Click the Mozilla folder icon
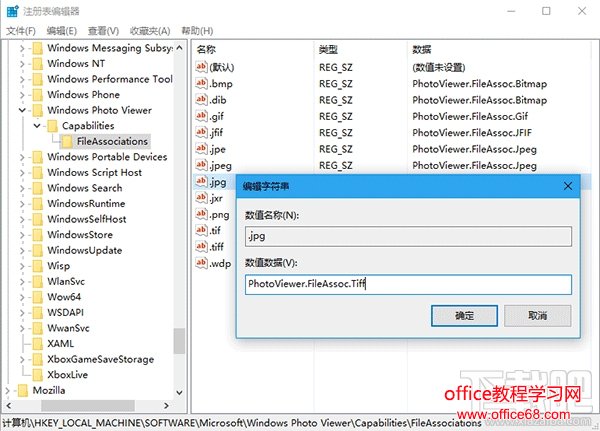The image size is (600, 431). tap(23, 390)
